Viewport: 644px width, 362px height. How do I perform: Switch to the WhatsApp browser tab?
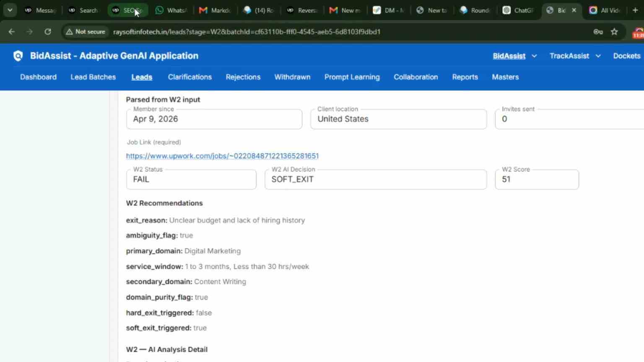[171, 10]
